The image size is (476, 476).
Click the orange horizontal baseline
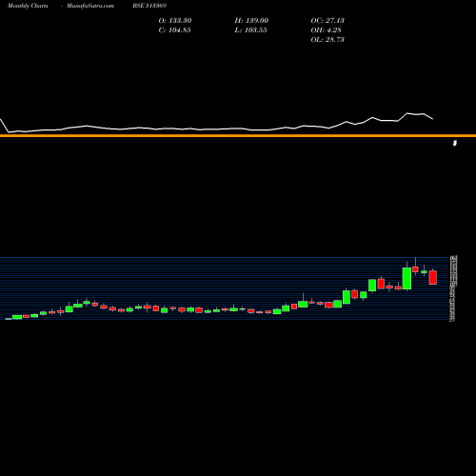click(x=238, y=136)
